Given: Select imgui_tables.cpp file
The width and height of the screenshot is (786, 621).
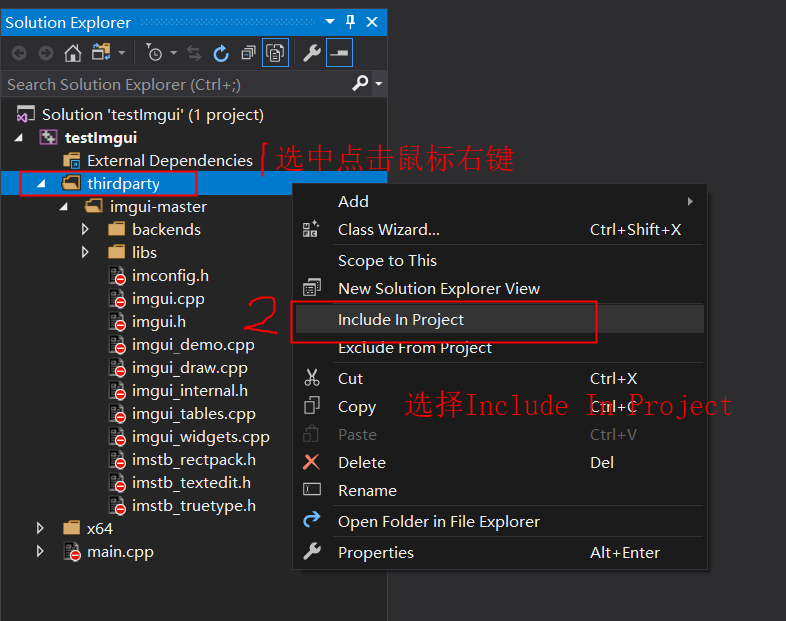Looking at the screenshot, I should [x=193, y=414].
